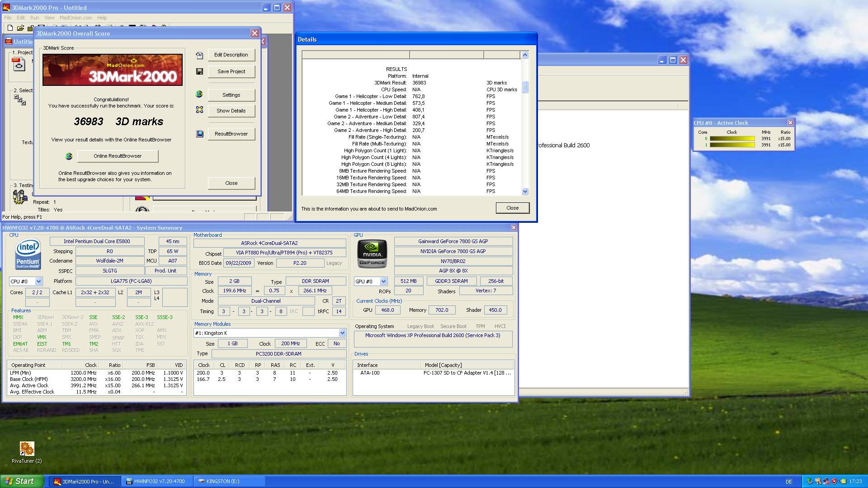Switch to HWiNFO32 taskbar button
Viewport: 868px width, 488px height.
[157, 481]
